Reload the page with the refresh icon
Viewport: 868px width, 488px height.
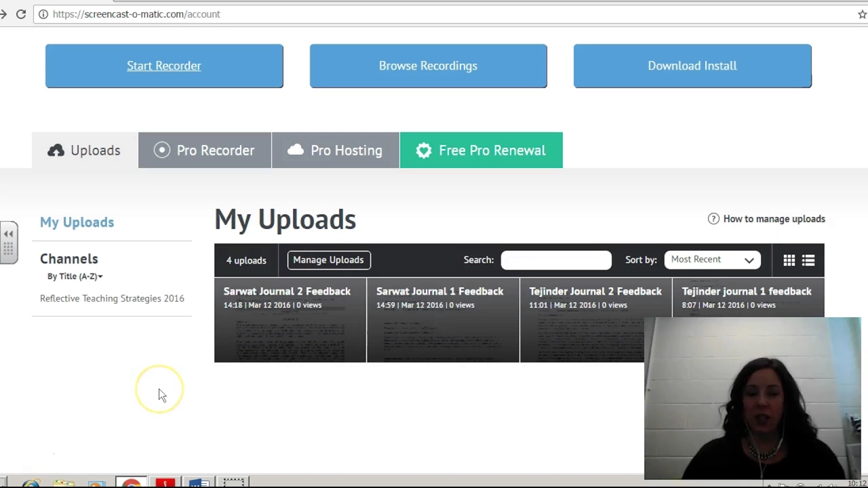[21, 14]
